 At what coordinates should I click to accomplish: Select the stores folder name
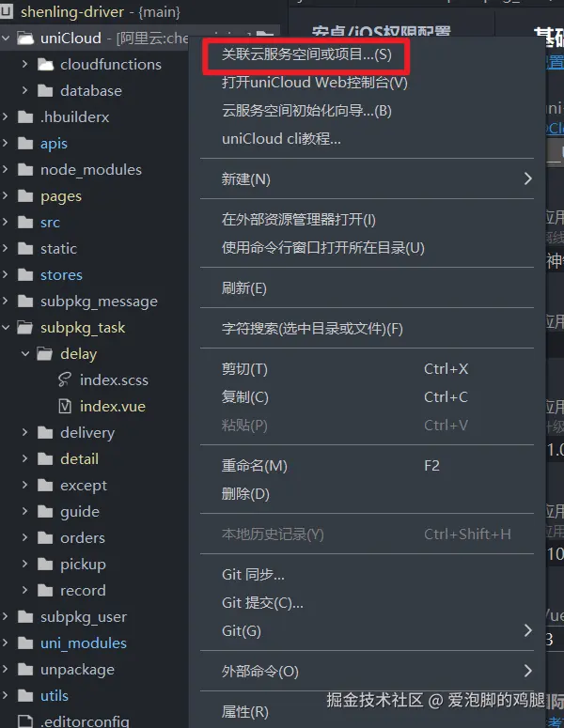tap(61, 275)
